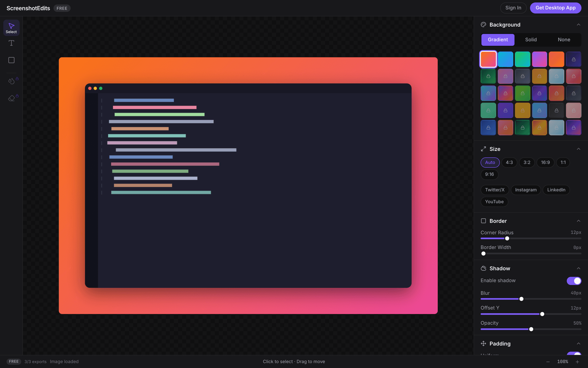Click the Sign In button

(513, 8)
